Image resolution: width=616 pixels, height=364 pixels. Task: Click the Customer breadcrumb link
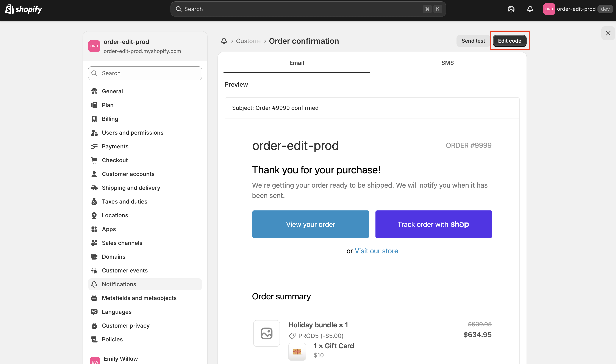coord(248,41)
